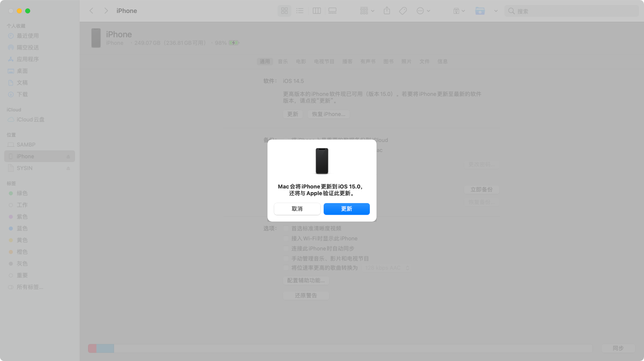The width and height of the screenshot is (644, 361).
Task: Open 桌面 in the sidebar
Action: [39, 71]
